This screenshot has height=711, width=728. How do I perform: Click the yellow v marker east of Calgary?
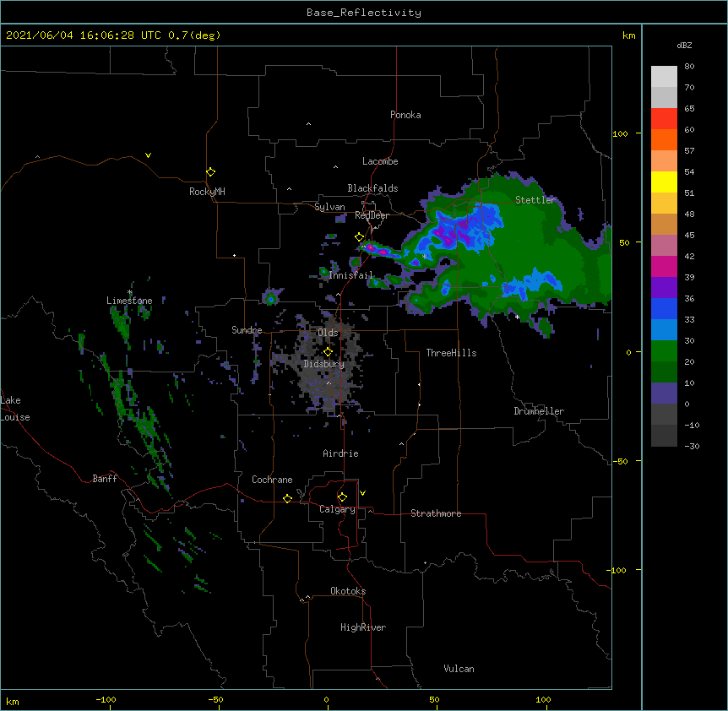point(362,493)
